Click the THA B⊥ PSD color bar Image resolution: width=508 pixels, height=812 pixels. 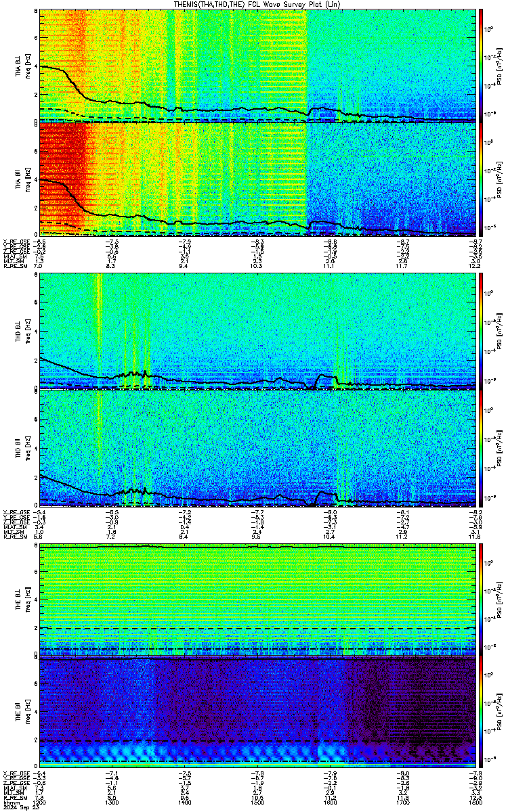[x=481, y=65]
